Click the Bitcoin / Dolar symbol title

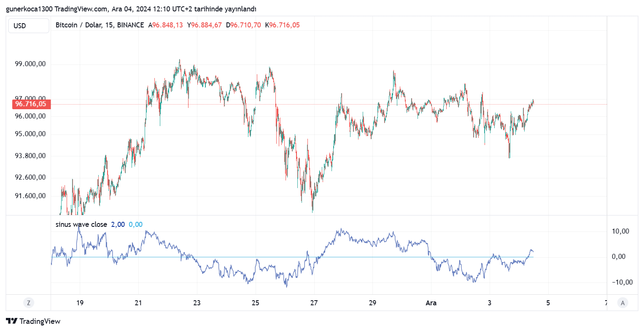[79, 25]
